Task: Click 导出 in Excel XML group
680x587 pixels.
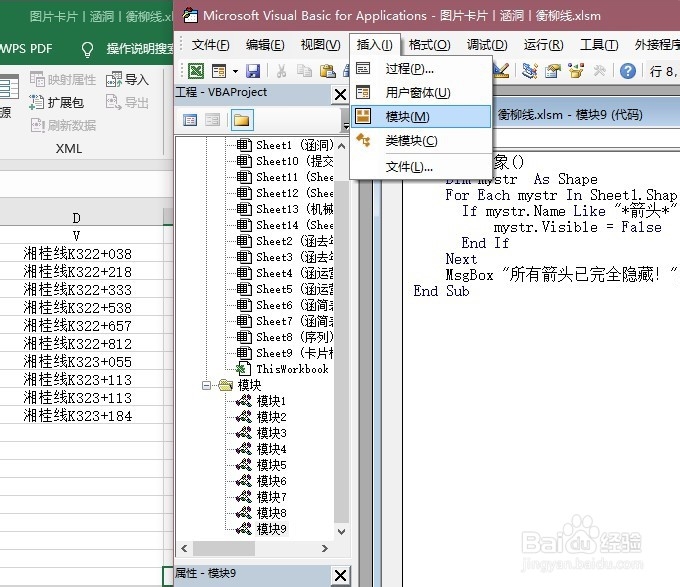Action: 128,102
